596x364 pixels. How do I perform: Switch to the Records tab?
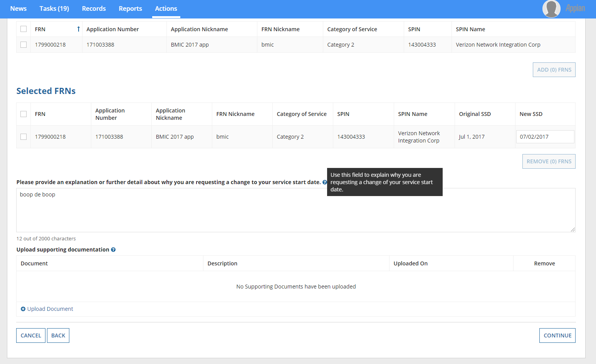coord(94,8)
